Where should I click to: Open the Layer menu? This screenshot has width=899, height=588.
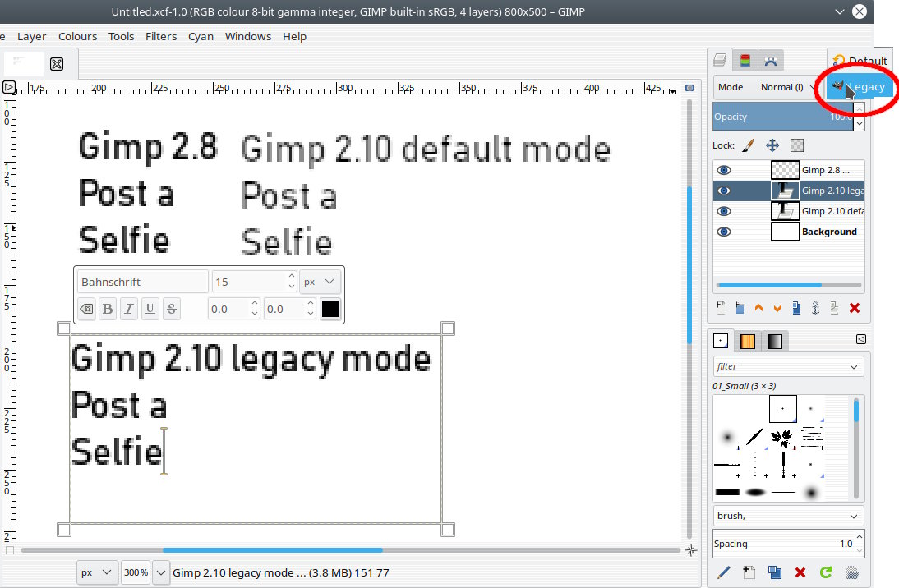tap(31, 37)
